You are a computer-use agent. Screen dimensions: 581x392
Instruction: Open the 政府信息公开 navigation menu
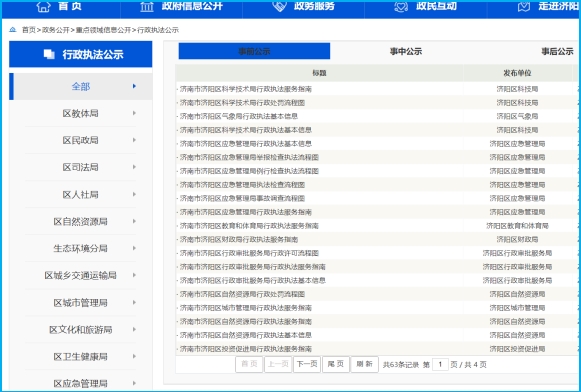(x=192, y=6)
